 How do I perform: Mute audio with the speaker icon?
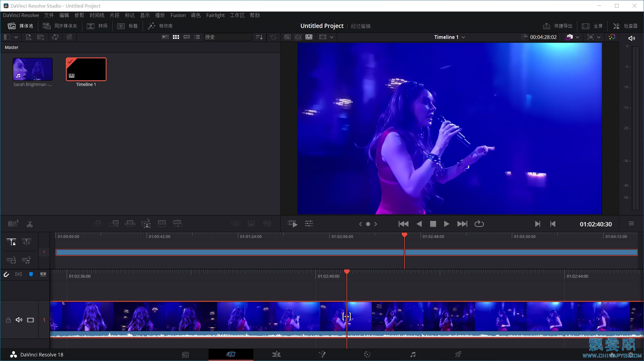tap(632, 38)
